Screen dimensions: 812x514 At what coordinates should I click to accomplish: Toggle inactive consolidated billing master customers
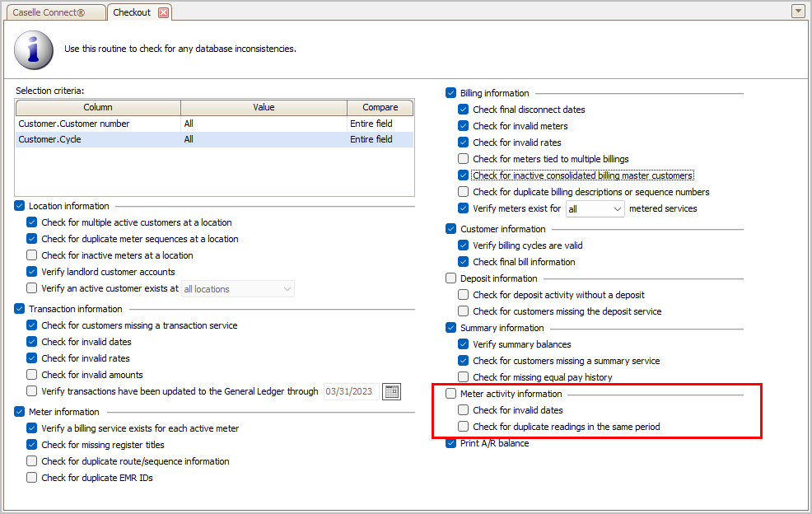point(464,175)
